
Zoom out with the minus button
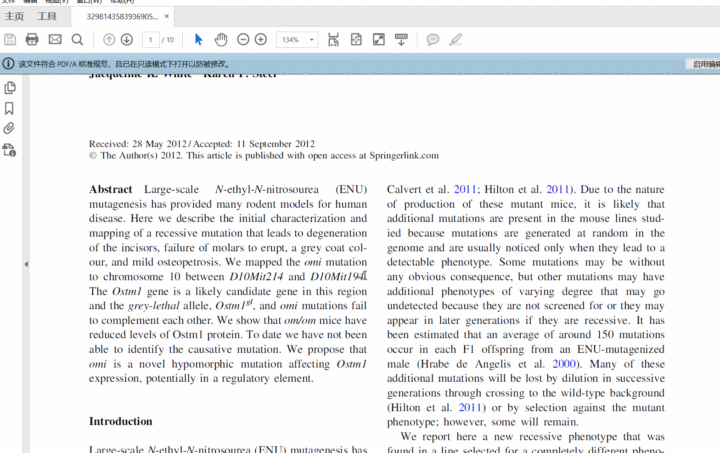pyautogui.click(x=243, y=39)
